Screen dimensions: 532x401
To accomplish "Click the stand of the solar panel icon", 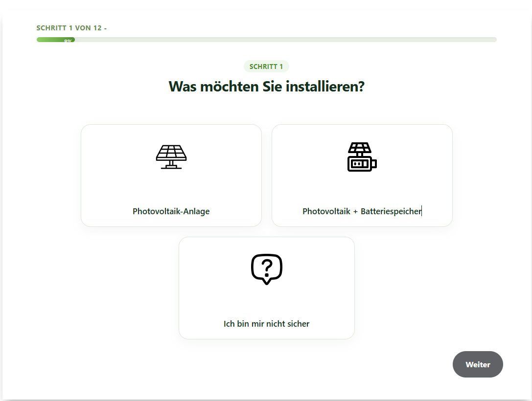I will click(171, 165).
